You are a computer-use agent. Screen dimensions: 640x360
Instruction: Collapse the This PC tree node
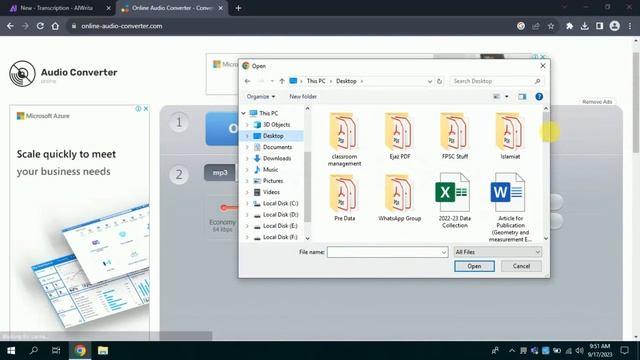point(244,113)
